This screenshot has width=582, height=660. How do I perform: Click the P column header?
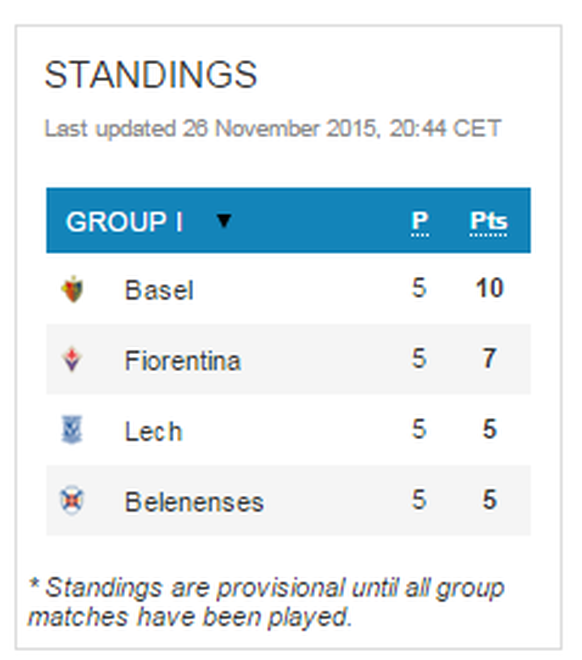coord(420,222)
